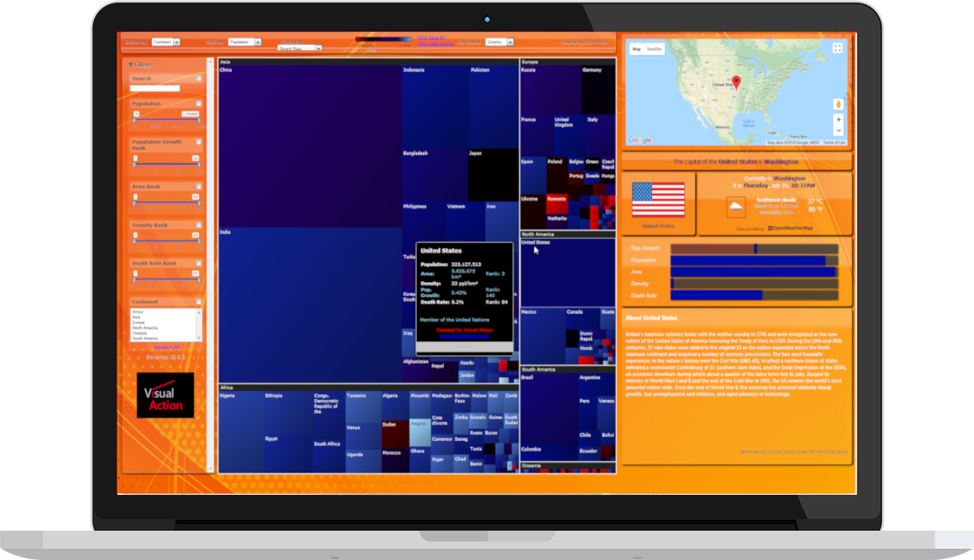Screen dimensions: 974x560
Task: Toggle fullscreen on the Google map
Action: 837,47
